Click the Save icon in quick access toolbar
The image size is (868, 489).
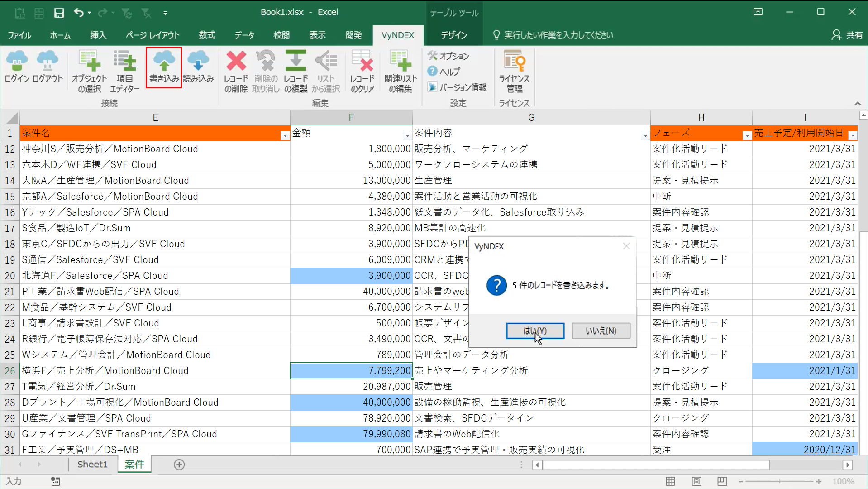[x=59, y=13]
